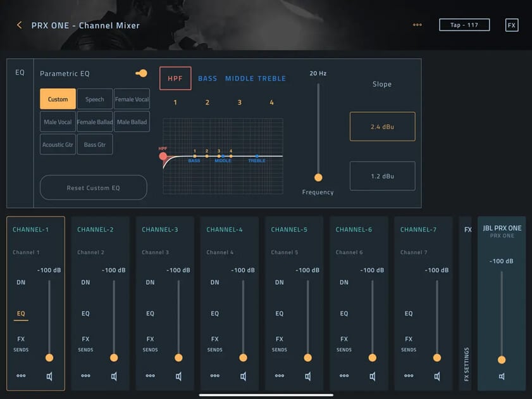Open FX Sends on Channel-2
Viewport: 532px width, 399px height.
(x=85, y=344)
